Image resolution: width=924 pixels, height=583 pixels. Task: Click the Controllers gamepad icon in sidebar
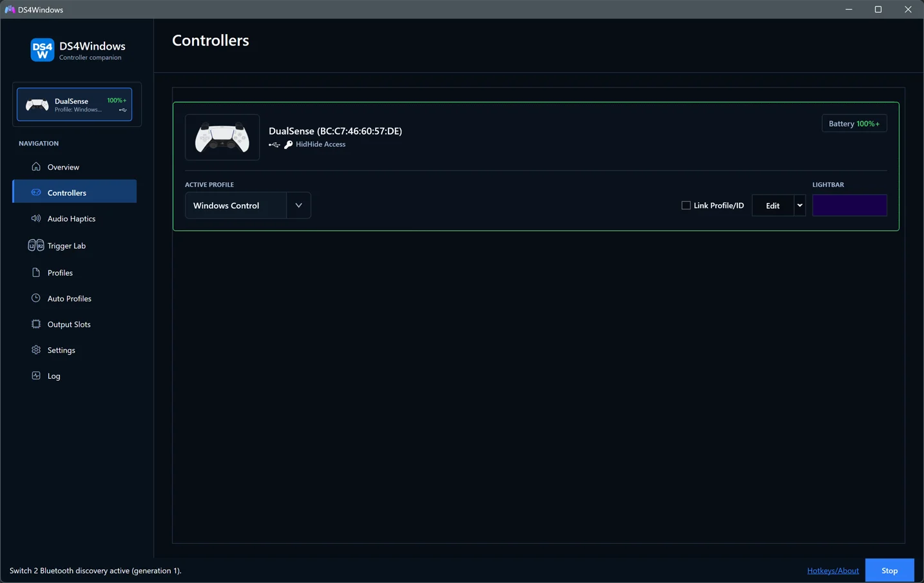click(x=36, y=193)
